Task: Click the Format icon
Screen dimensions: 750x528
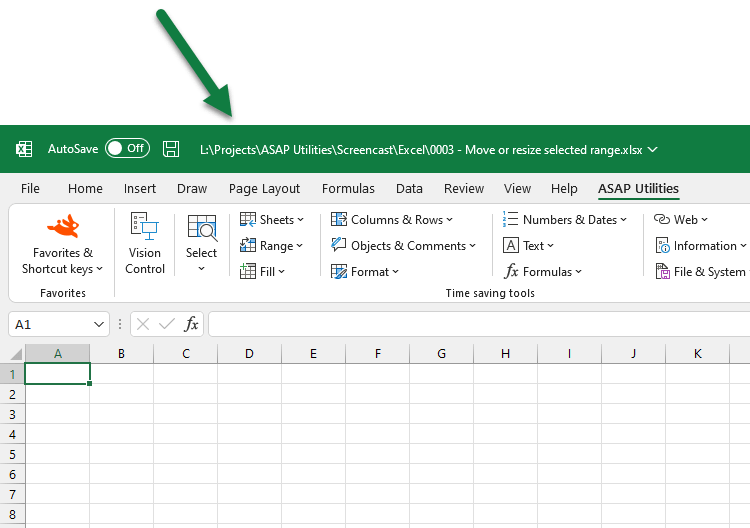Action: click(339, 272)
